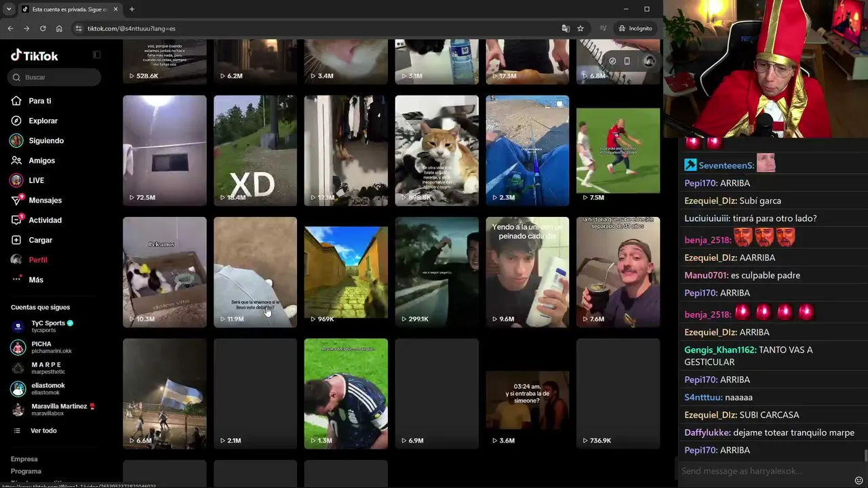Screen dimensions: 868x488
Task: Open the video with 17.3M views
Action: point(528,62)
